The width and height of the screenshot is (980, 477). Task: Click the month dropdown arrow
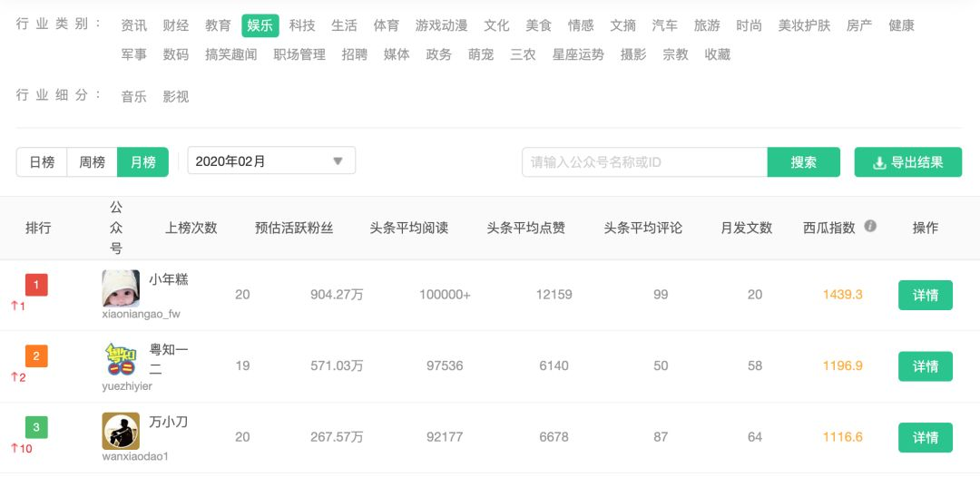coord(338,161)
